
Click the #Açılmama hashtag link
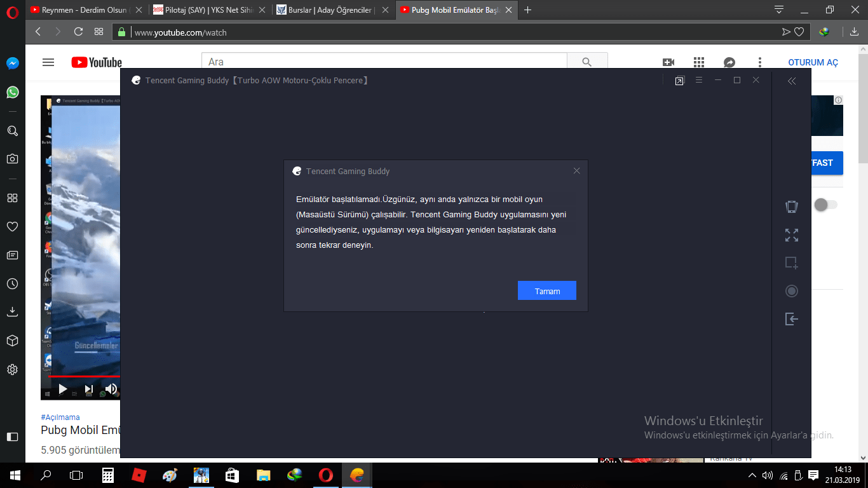pos(60,417)
